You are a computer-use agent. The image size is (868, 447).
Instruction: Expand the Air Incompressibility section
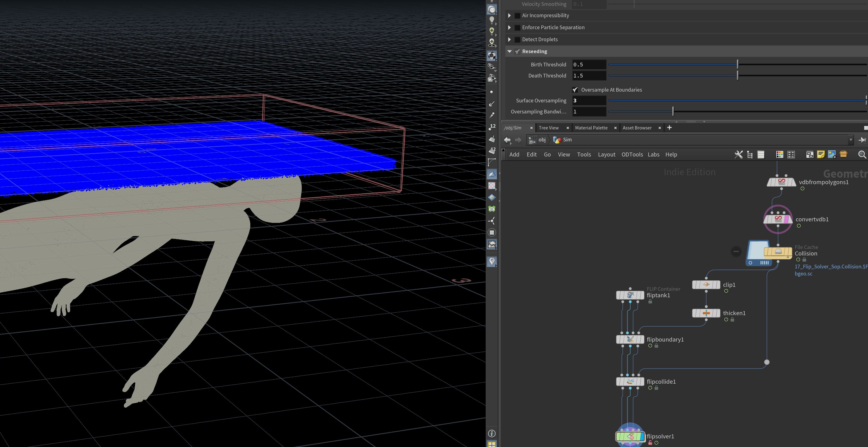coord(509,15)
